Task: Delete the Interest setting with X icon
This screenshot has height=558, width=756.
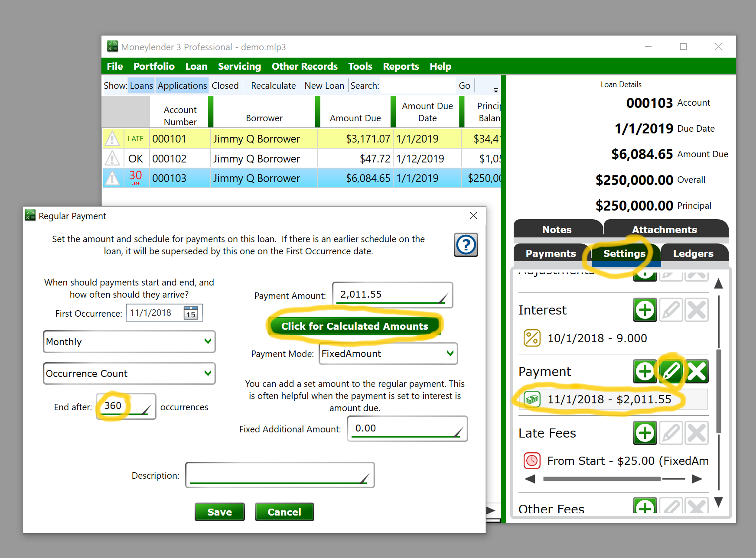Action: click(697, 310)
